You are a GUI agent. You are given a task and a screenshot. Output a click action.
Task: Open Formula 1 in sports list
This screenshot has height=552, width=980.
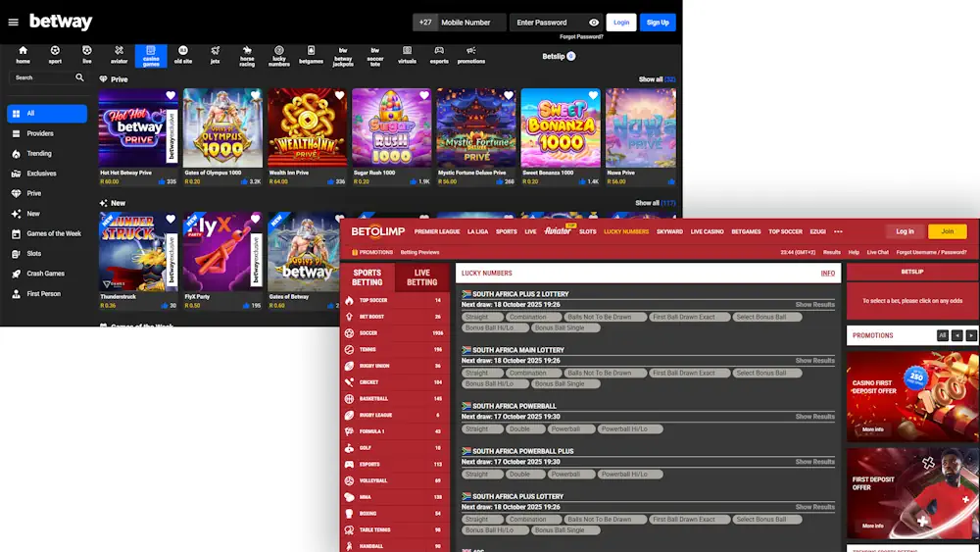pyautogui.click(x=395, y=432)
